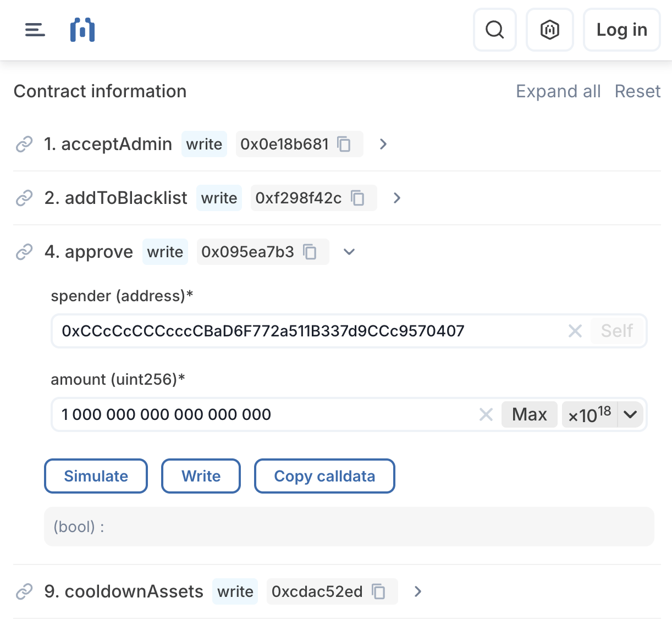Copy the cooldownAssets method ID 0xcdac52ed
672x620 pixels.
378,591
